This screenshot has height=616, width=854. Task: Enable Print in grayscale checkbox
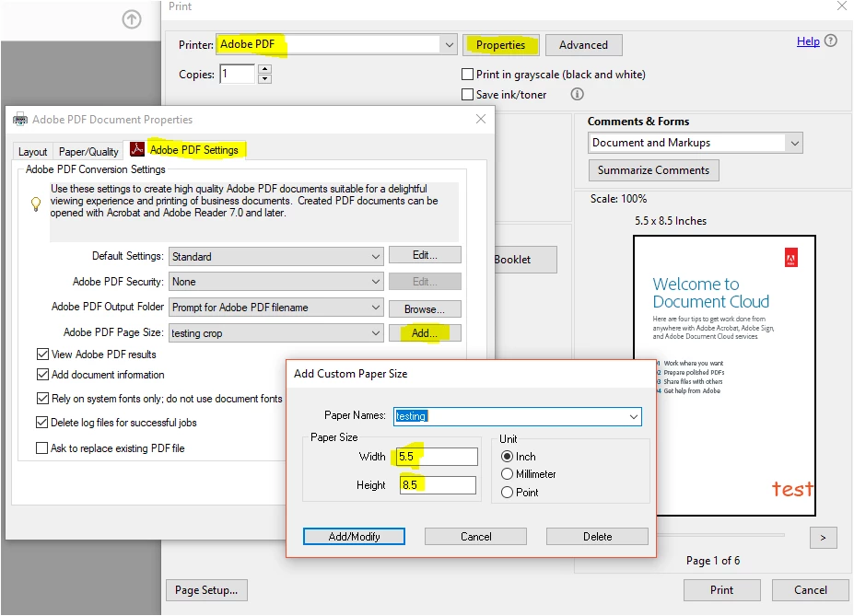coord(467,74)
